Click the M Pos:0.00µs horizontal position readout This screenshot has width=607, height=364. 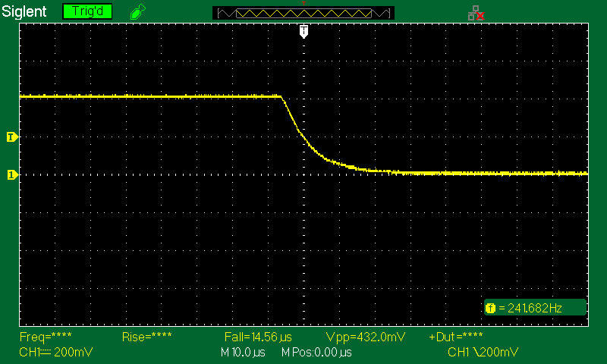coord(316,353)
